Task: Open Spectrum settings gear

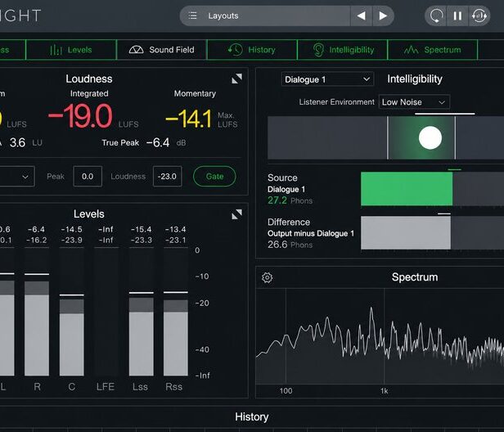Action: click(x=267, y=277)
